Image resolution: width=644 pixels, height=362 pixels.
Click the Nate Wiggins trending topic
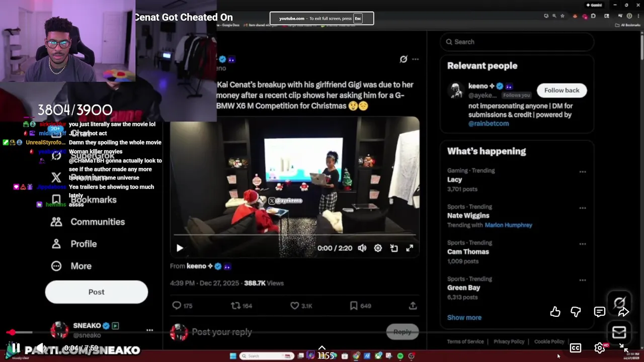click(x=468, y=216)
